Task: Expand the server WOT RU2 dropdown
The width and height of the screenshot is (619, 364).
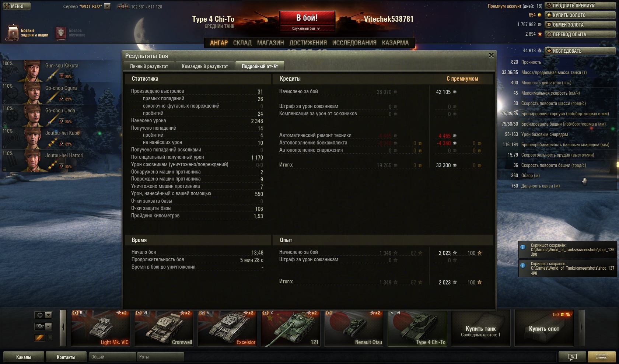Action: 107,6
